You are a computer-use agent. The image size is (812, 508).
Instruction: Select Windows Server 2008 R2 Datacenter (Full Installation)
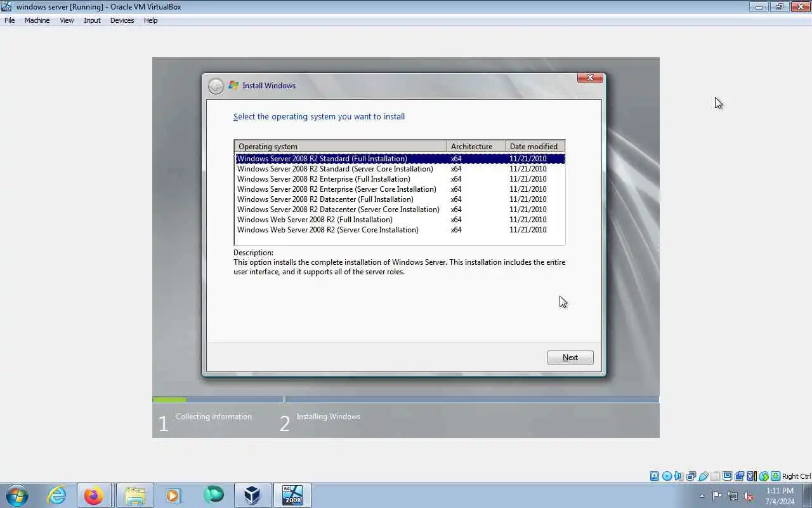400,199
